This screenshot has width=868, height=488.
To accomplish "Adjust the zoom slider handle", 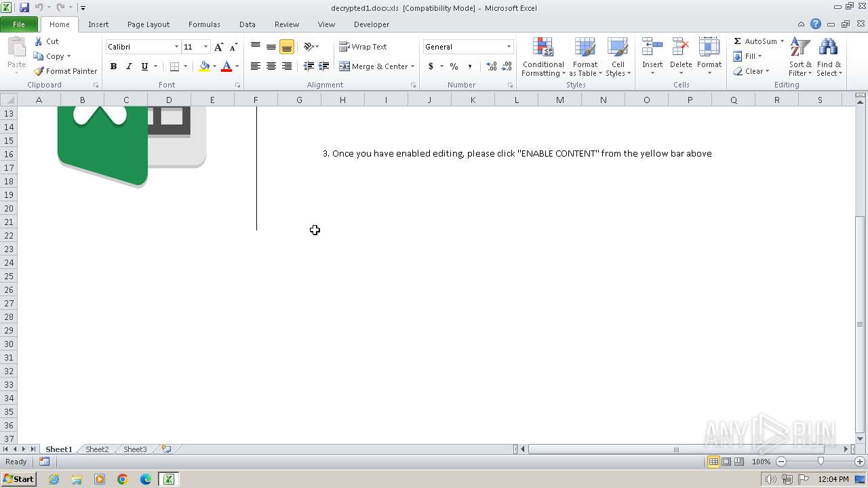I will tap(821, 462).
